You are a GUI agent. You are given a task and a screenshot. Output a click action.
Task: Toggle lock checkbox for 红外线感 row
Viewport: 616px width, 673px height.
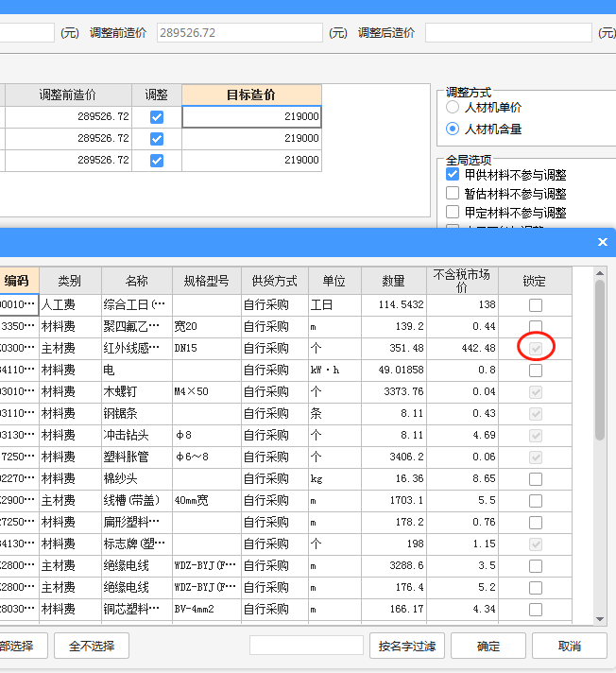(536, 348)
